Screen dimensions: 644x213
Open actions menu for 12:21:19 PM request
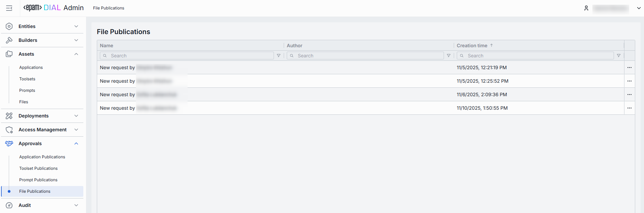[629, 68]
